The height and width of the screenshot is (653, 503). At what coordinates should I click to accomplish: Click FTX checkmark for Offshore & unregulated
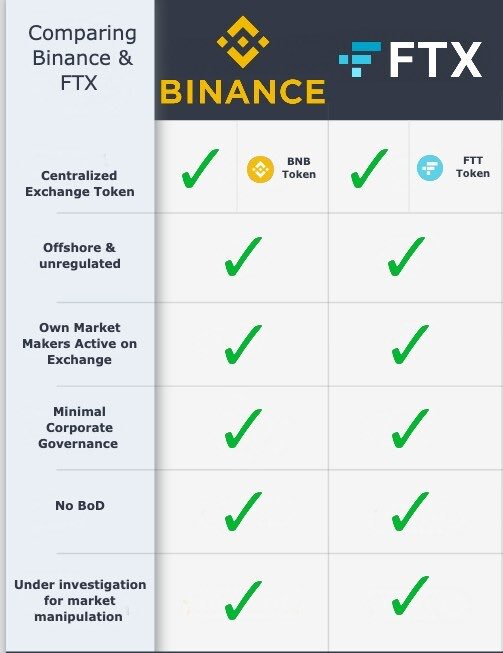pyautogui.click(x=406, y=256)
